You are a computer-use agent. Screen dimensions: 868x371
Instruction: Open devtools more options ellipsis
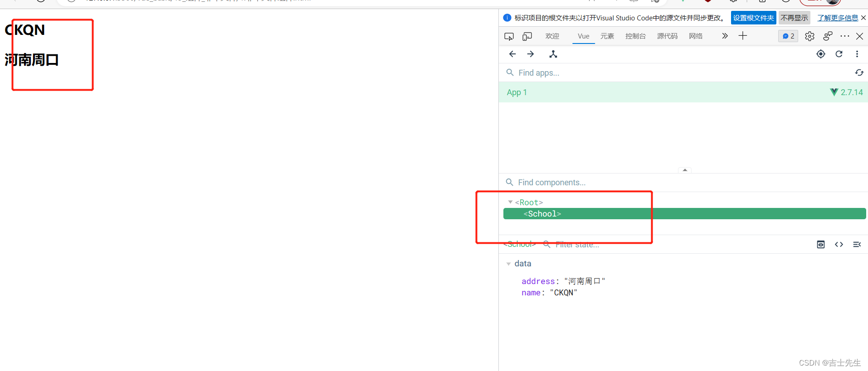[x=845, y=36]
